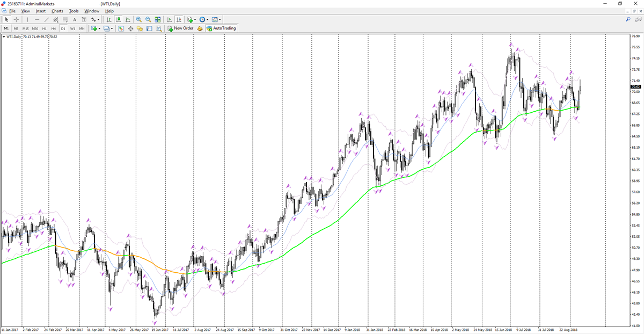Viewport: 644px width, 334px height.
Task: Zoom out of the chart
Action: click(x=148, y=19)
